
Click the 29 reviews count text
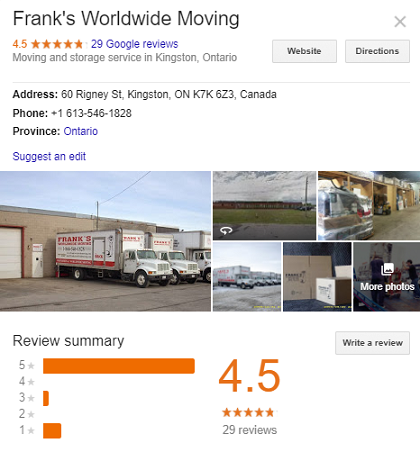click(x=250, y=430)
